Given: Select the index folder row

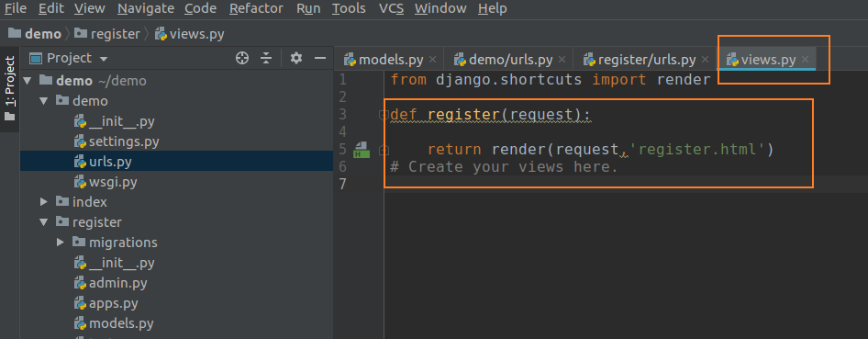Looking at the screenshot, I should [x=176, y=202].
